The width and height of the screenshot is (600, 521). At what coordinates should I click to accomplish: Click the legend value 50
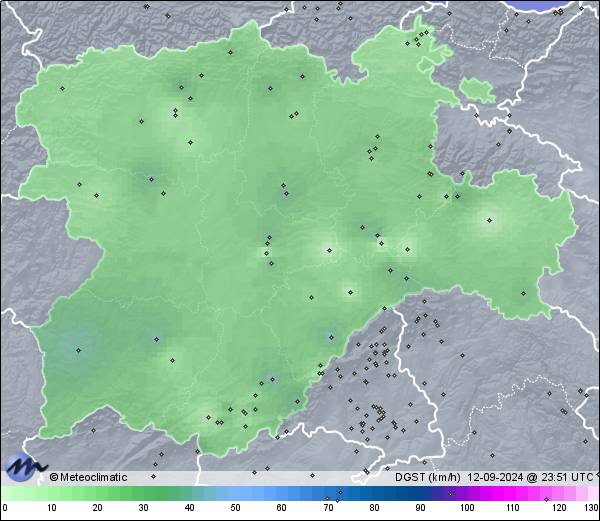235,508
